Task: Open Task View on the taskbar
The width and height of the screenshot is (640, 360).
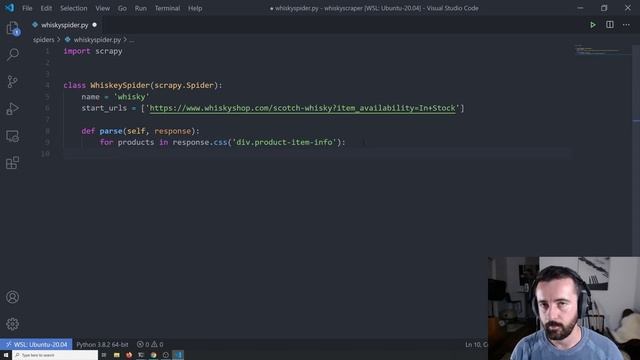Action: click(x=104, y=355)
